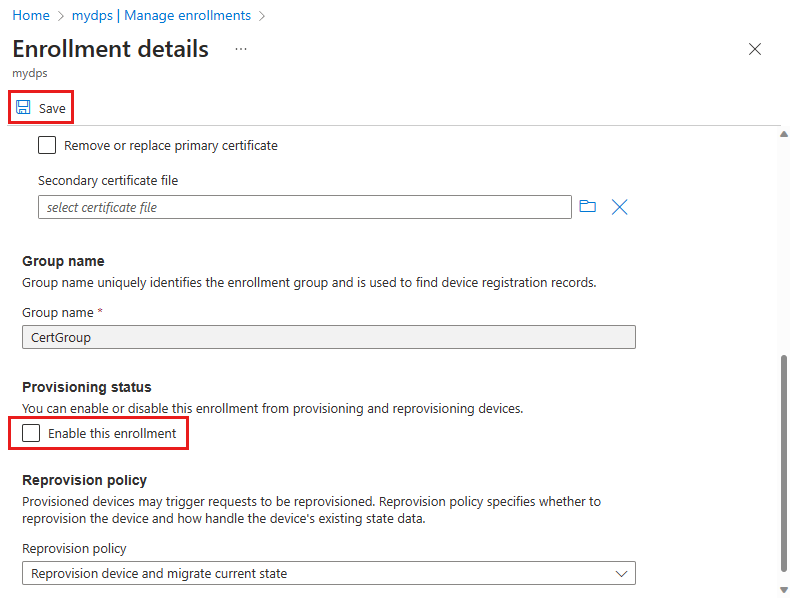Click the chevron after Manage enrollments breadcrumb
The width and height of the screenshot is (790, 598).
coord(262,15)
